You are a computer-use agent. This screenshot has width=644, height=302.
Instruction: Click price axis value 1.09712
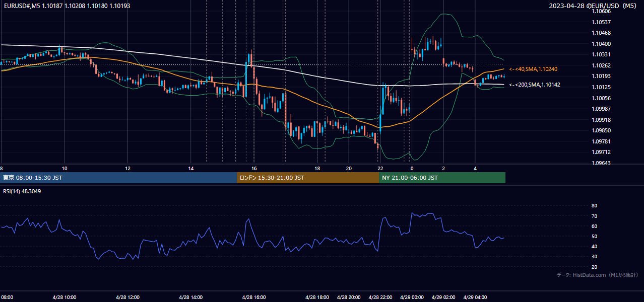(x=602, y=152)
